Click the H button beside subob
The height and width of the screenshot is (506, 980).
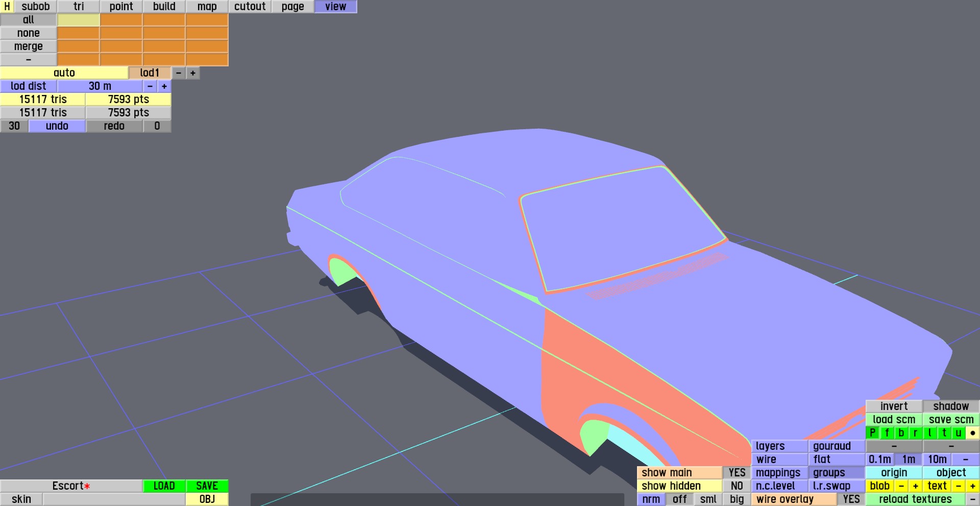pos(7,7)
